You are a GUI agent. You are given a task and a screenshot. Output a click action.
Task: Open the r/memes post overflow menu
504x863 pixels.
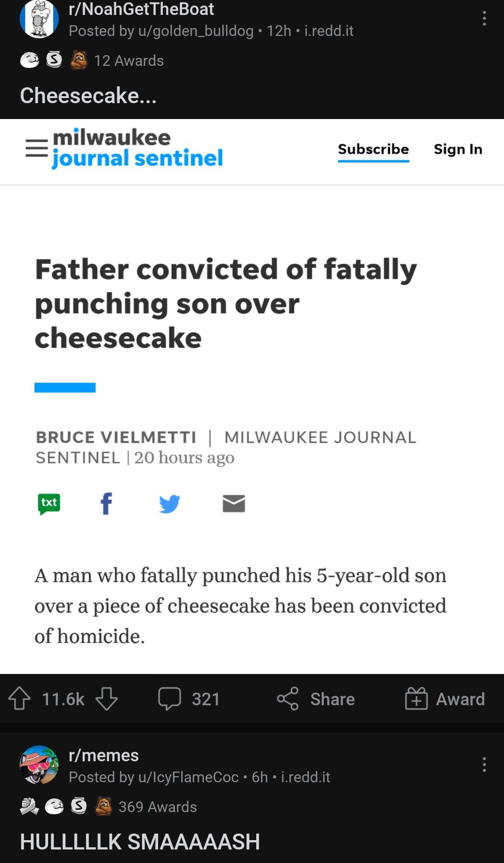click(484, 765)
